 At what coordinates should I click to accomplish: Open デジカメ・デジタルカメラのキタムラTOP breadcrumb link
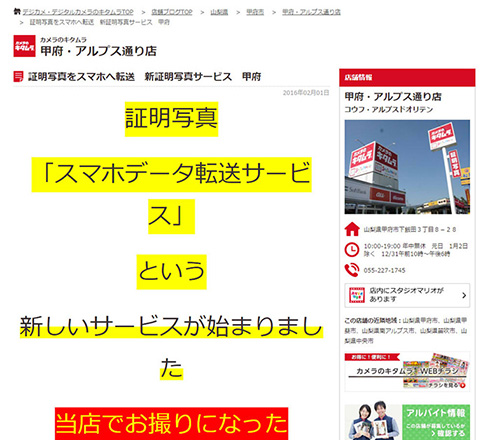pyautogui.click(x=78, y=12)
